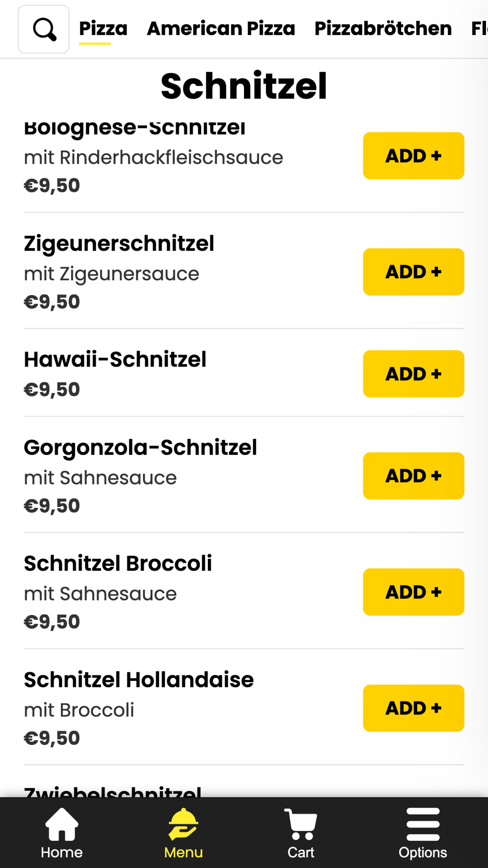Add Gorgonzola-Schnitzel to the order
Screen dimensions: 488x868
(413, 476)
